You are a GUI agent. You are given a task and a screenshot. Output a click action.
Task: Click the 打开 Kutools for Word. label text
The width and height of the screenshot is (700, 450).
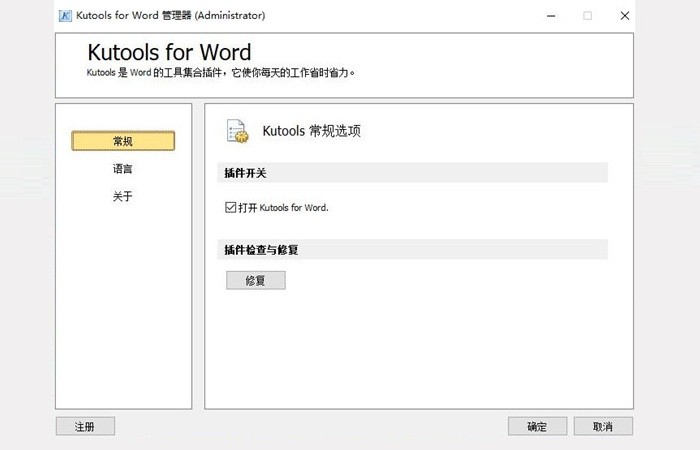coord(283,208)
